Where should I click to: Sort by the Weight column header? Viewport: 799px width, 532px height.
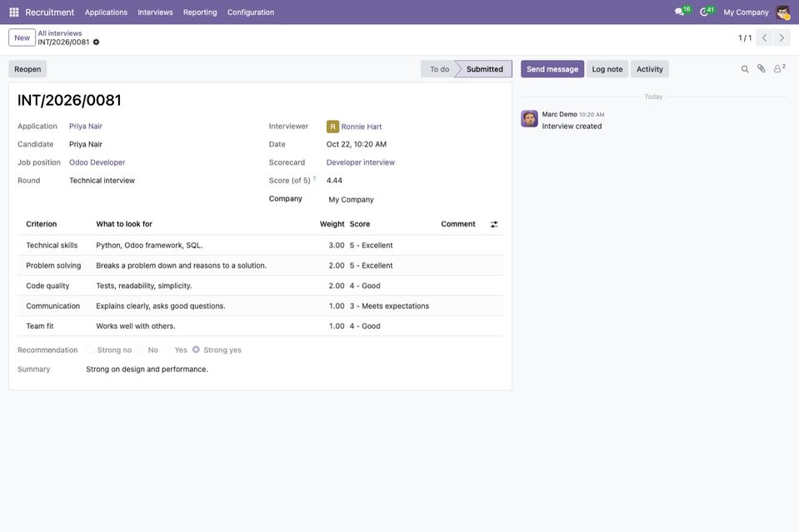[x=332, y=224]
